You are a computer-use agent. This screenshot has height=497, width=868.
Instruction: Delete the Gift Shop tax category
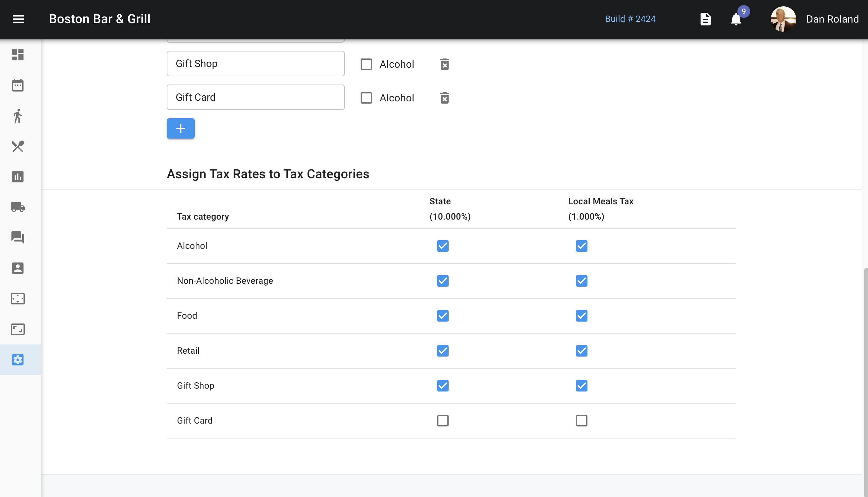[444, 64]
